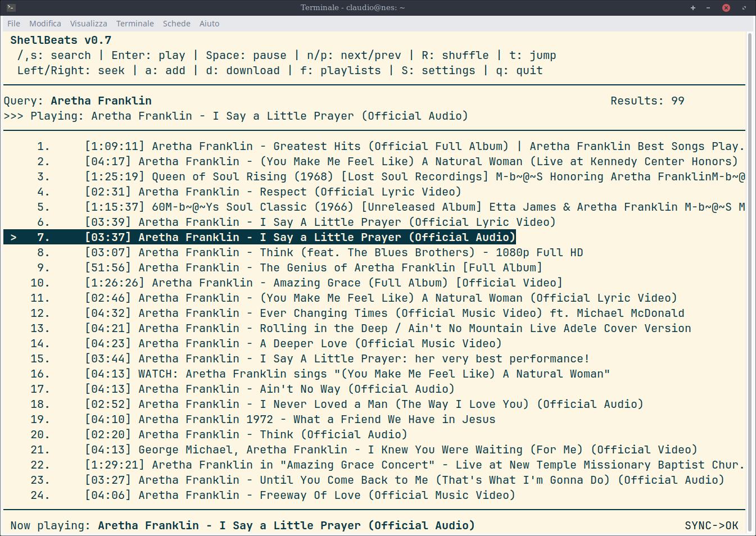Select result 23 Until You Come Back to Me
Image resolution: width=756 pixels, height=536 pixels.
374,480
